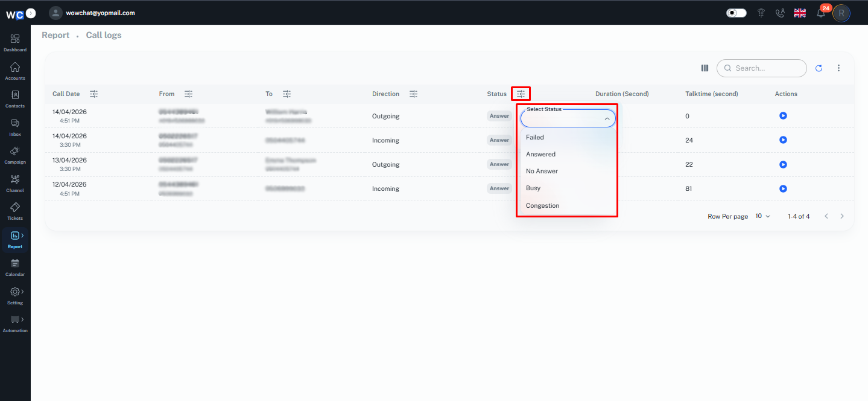Viewport: 868px width, 401px height.
Task: Click into the Search field
Action: (x=762, y=68)
